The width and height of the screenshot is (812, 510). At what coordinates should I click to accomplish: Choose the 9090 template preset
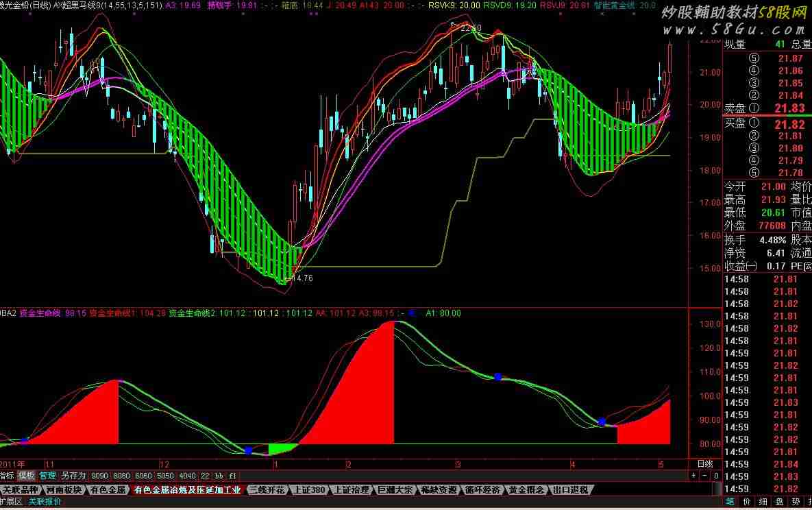pyautogui.click(x=100, y=475)
